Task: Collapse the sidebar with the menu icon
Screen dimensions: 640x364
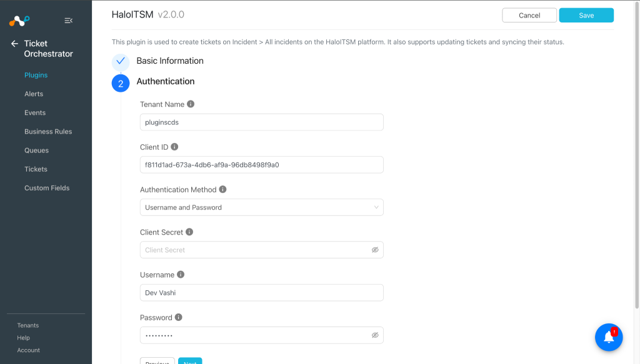Action: tap(69, 21)
